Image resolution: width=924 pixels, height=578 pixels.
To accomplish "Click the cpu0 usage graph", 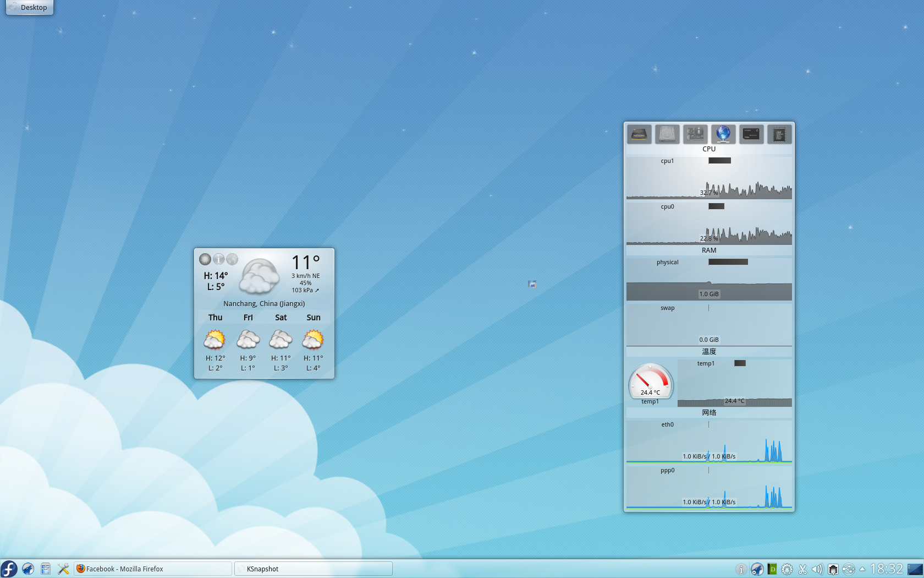I will pos(709,223).
